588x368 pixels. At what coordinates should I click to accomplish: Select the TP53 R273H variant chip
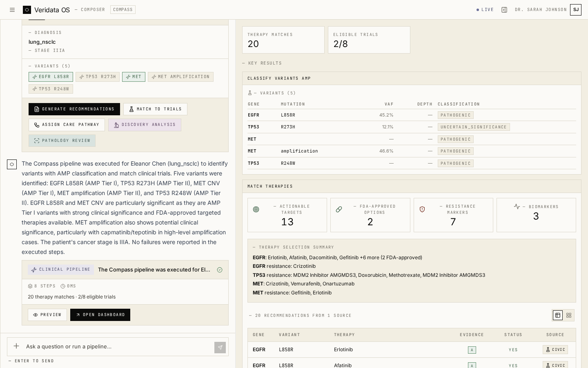coord(98,77)
